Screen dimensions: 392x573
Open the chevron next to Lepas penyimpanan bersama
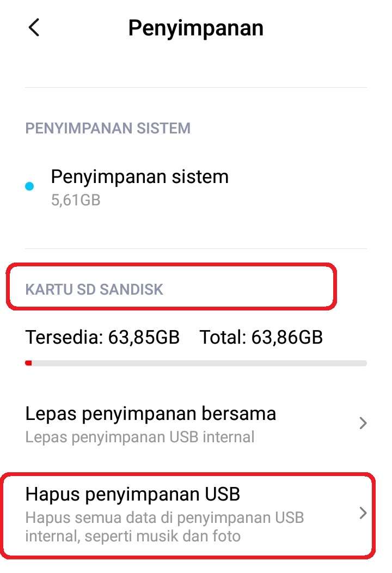tap(363, 423)
